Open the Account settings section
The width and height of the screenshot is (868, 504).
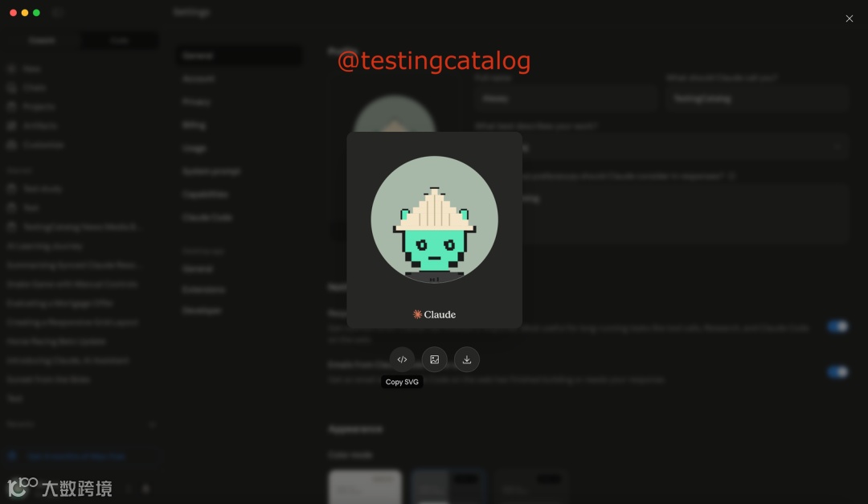click(x=199, y=79)
